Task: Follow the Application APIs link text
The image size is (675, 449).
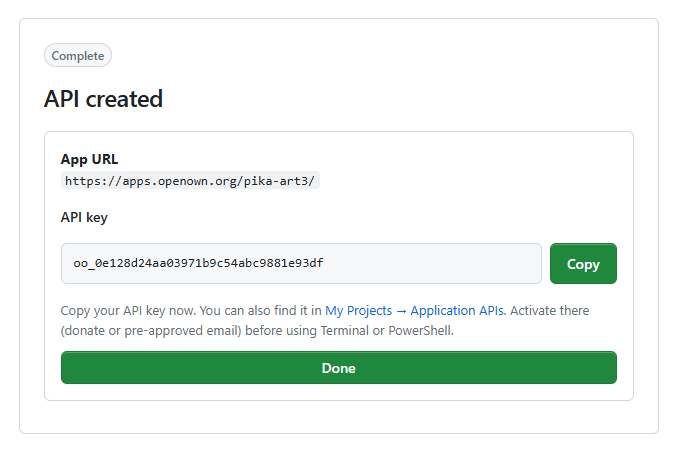Action: 457,310
